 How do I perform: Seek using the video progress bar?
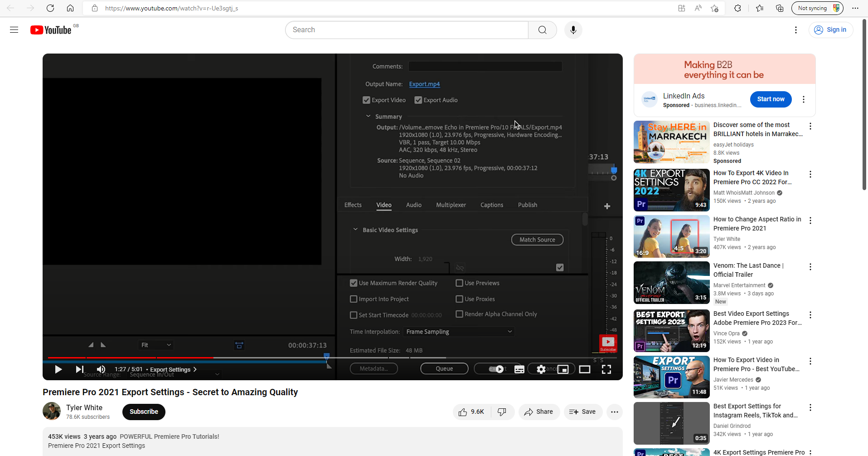[x=332, y=358]
